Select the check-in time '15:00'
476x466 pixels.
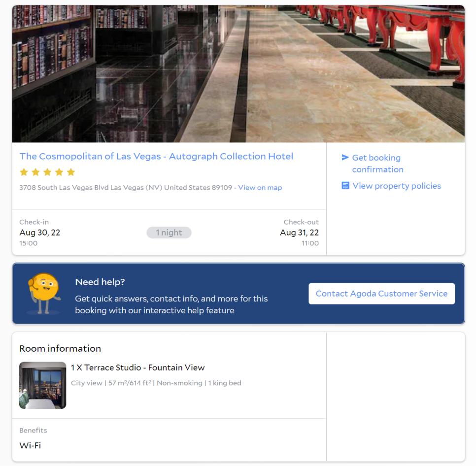click(28, 243)
